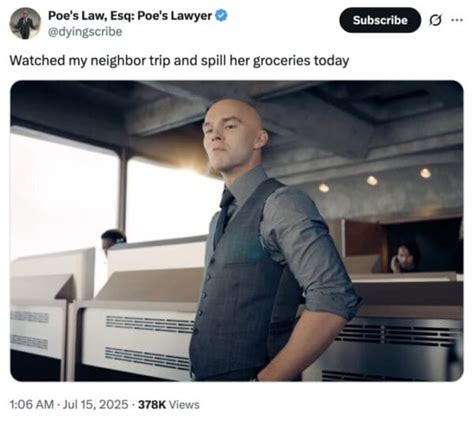Open the @dyingscribe profile avatar

(x=25, y=23)
